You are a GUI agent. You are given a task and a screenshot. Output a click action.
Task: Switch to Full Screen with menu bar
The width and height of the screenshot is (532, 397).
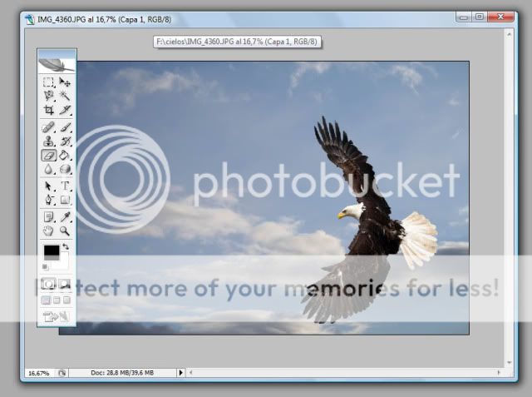(57, 300)
